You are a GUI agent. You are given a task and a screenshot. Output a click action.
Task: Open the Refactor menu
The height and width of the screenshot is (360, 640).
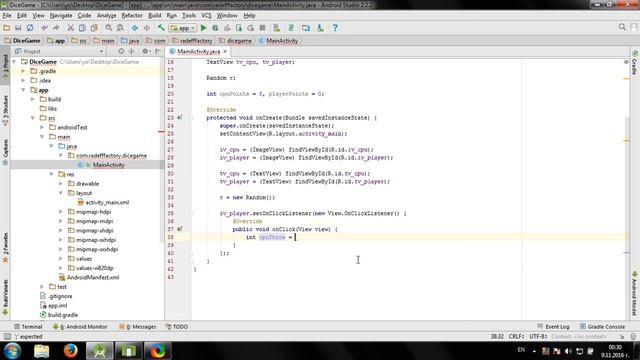pos(132,16)
